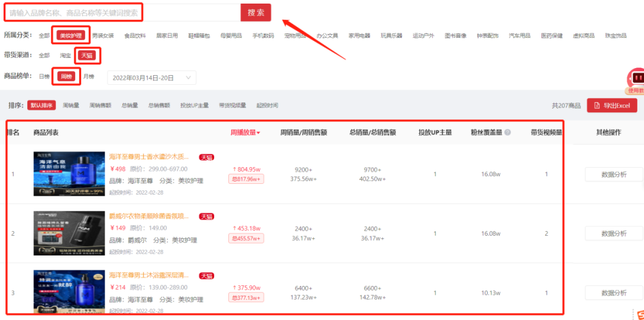
Task: Switch to 日榜 ranking
Action: 44,76
